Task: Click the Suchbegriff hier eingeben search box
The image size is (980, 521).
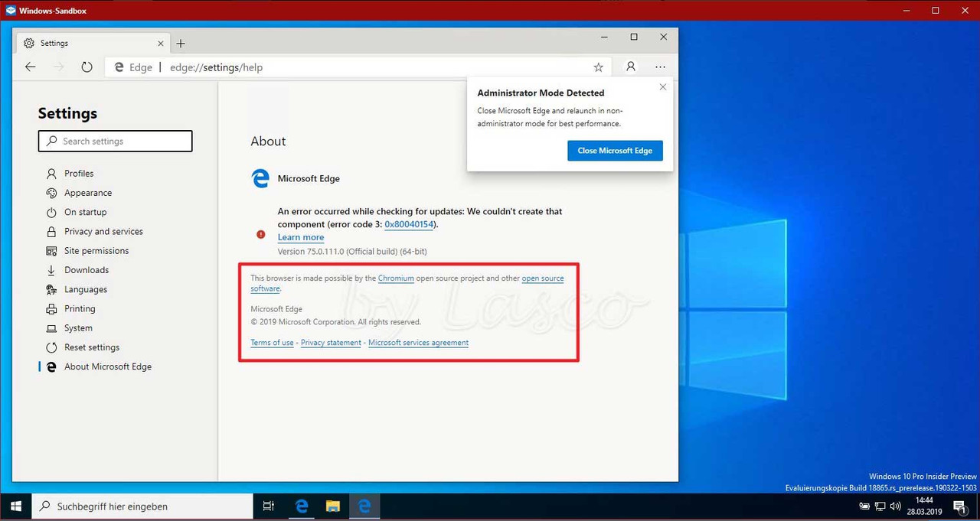Action: (x=142, y=506)
